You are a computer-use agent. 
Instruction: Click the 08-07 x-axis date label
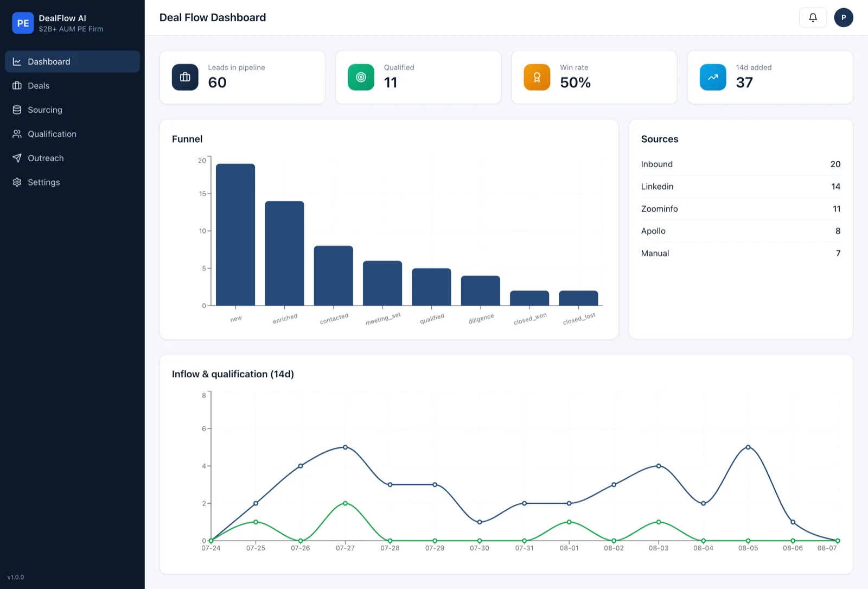click(827, 548)
